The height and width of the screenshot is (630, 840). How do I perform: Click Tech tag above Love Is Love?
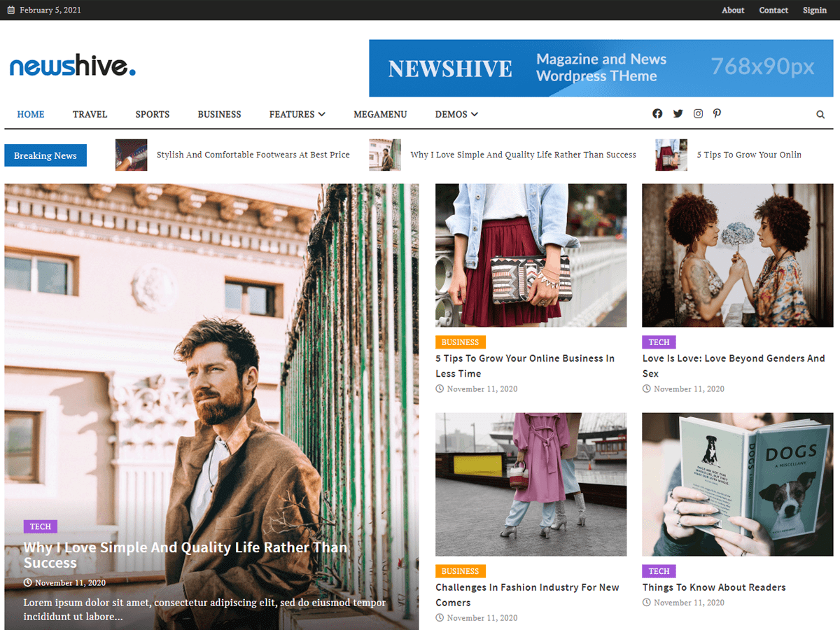coord(659,342)
